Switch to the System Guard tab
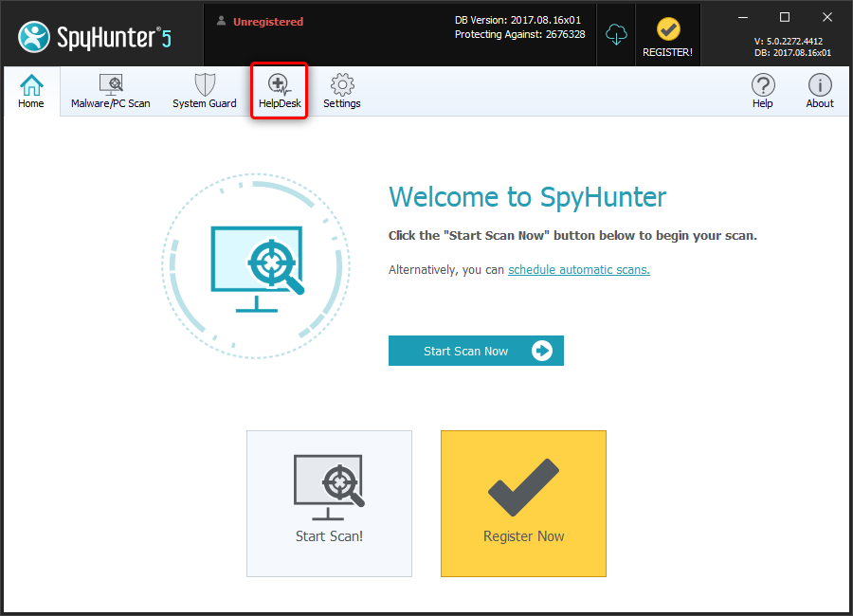Viewport: 853px width, 616px height. coord(205,92)
